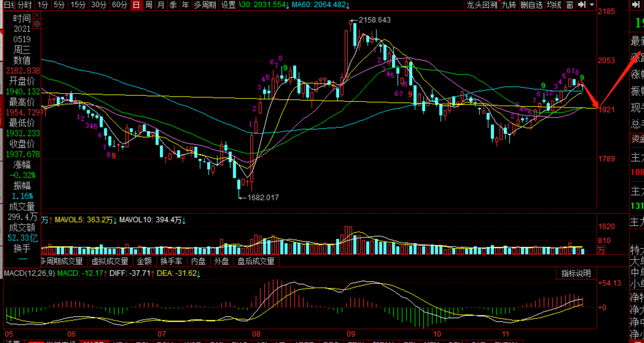The height and width of the screenshot is (343, 644).
Task: Click the 最高价 value 1954.729
Action: pos(23,113)
